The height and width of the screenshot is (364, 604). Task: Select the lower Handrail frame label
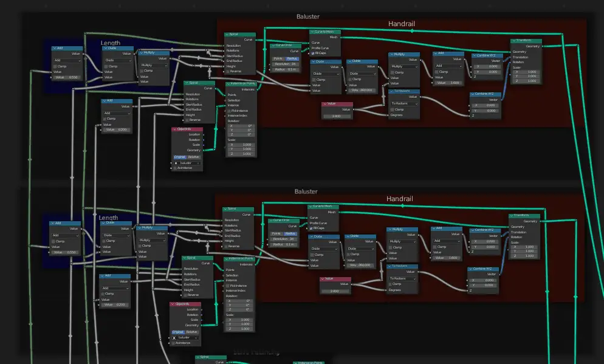point(399,199)
